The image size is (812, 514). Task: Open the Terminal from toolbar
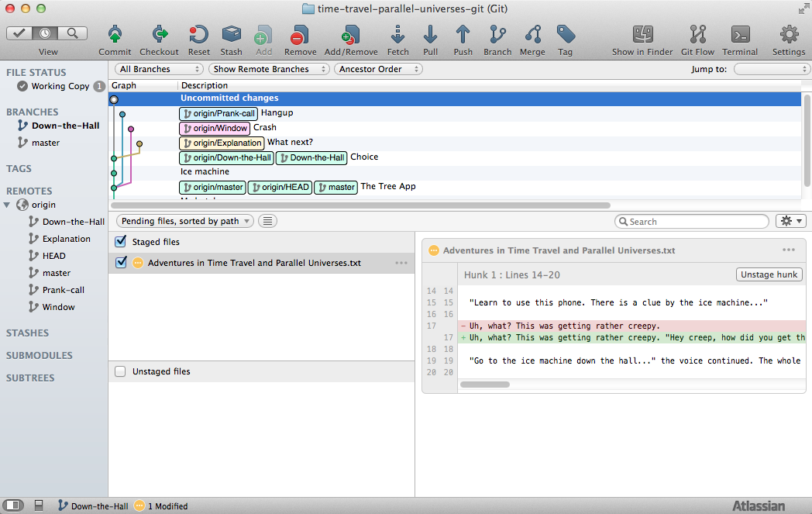[x=740, y=35]
